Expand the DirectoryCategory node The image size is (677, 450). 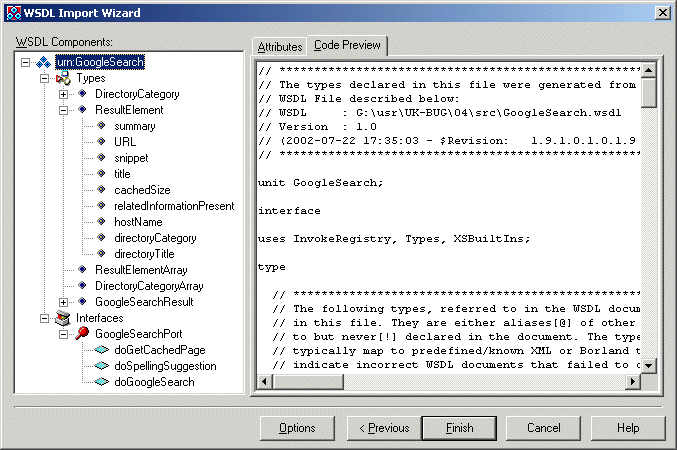(x=63, y=94)
